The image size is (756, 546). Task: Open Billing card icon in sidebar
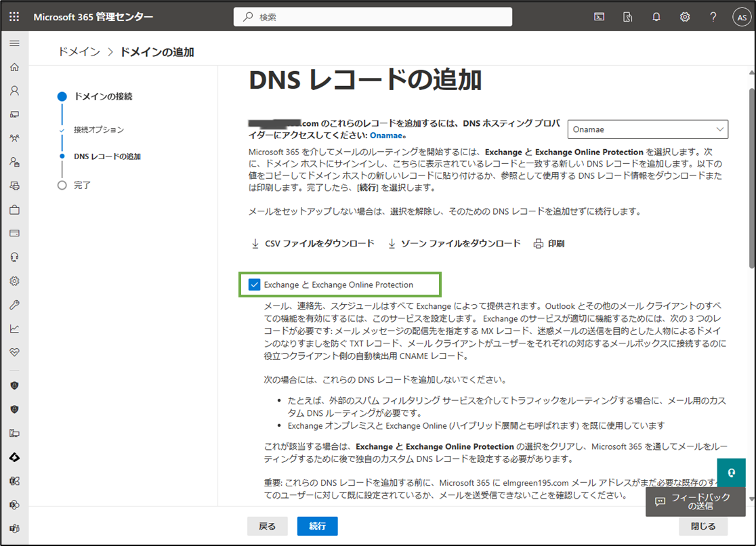pyautogui.click(x=14, y=234)
